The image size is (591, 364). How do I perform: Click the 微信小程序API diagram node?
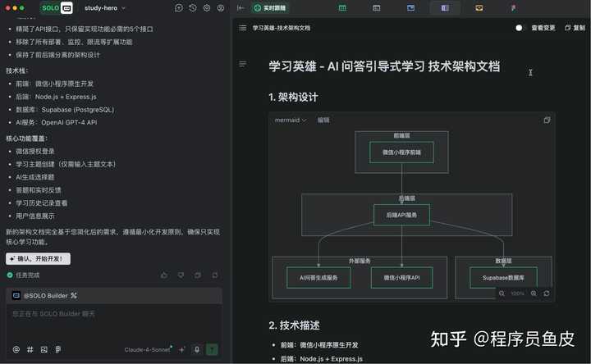pyautogui.click(x=401, y=278)
